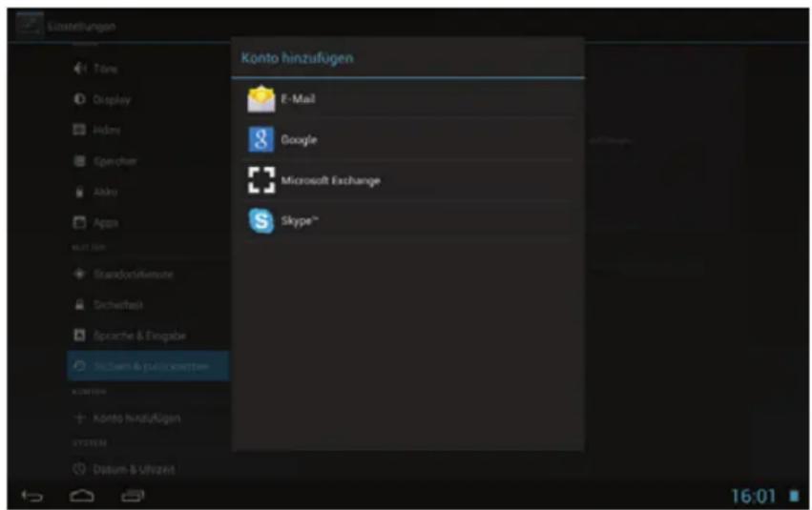This screenshot has width=812, height=510.
Task: Open Hdmi settings entry
Action: pos(148,130)
